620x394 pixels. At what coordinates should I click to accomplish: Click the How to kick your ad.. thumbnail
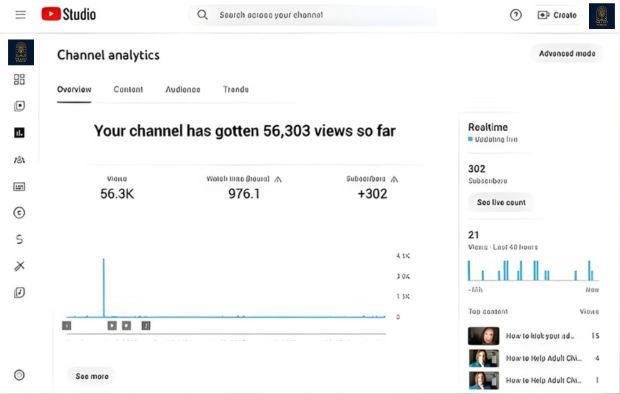pyautogui.click(x=484, y=336)
